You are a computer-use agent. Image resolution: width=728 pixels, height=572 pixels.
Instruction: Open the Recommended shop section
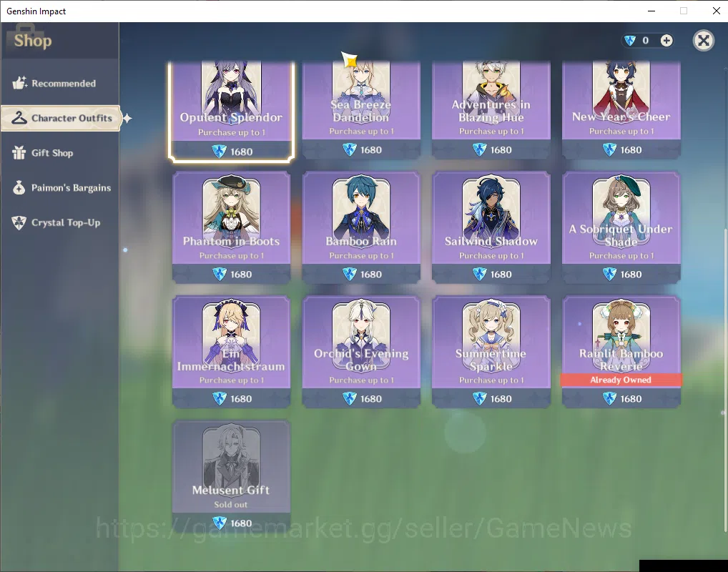click(60, 83)
